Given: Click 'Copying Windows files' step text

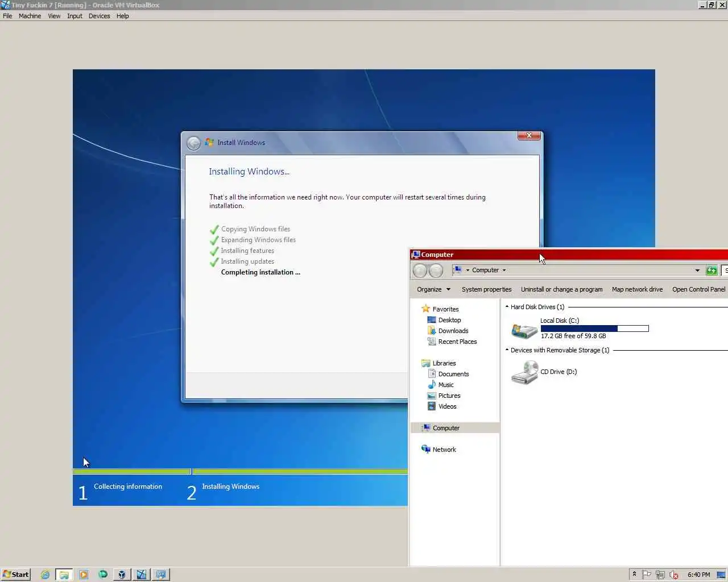Looking at the screenshot, I should [x=255, y=229].
